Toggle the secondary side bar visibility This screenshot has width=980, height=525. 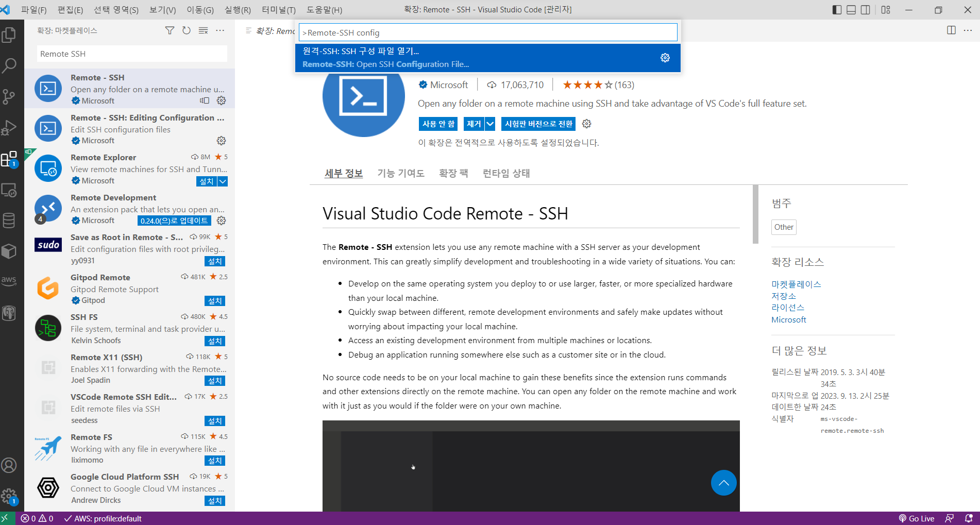click(866, 10)
